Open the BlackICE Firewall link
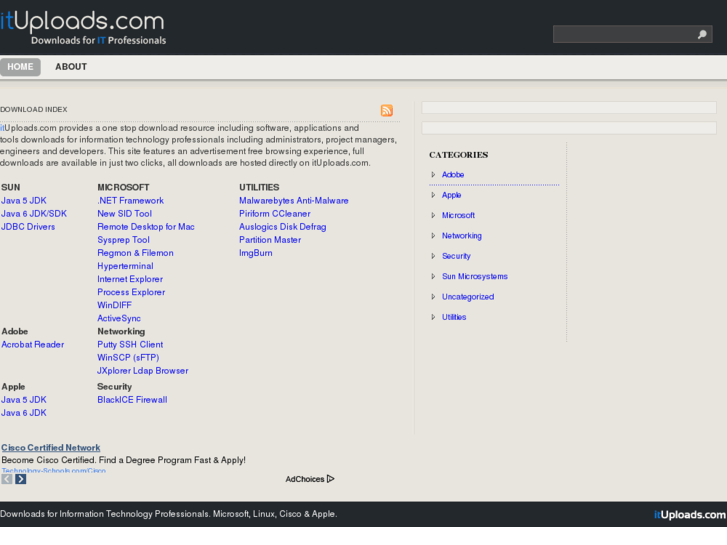The width and height of the screenshot is (727, 545). click(132, 400)
